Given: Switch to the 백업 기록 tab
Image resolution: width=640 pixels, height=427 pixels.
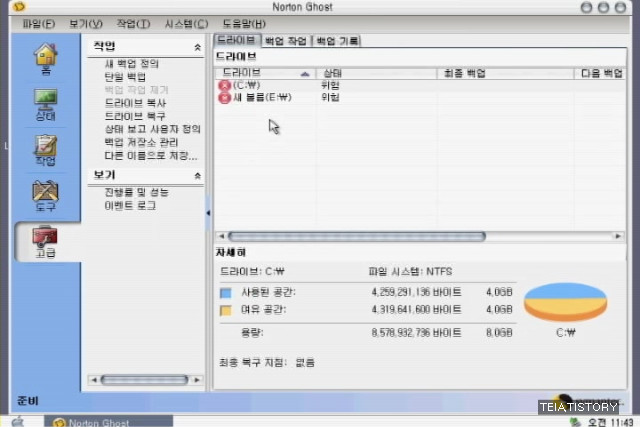Looking at the screenshot, I should coord(337,41).
